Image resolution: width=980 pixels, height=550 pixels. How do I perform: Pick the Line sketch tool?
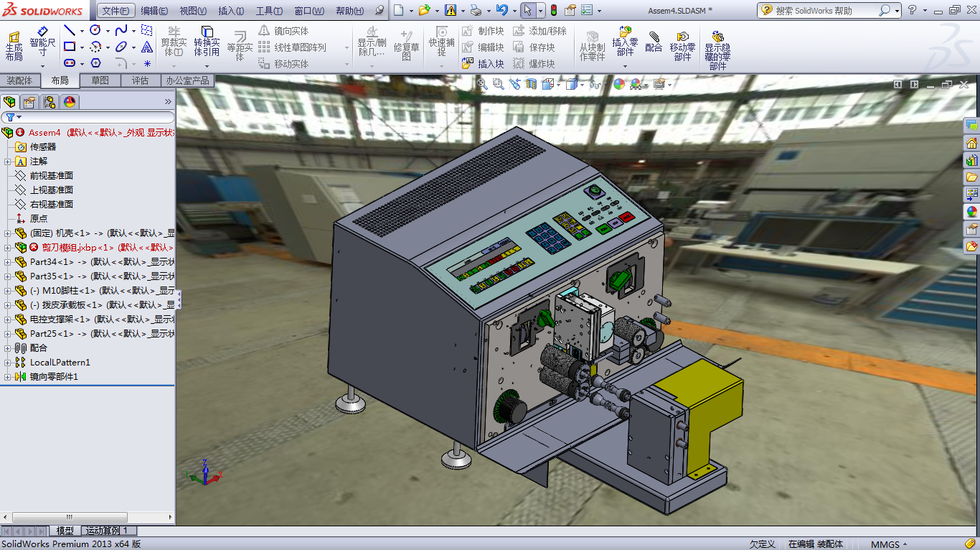click(x=70, y=30)
